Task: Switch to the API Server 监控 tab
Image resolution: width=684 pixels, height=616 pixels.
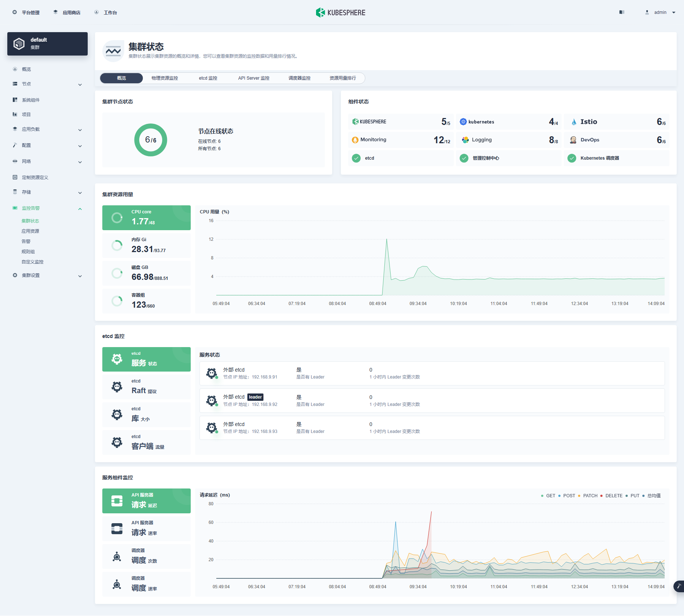Action: (x=254, y=78)
